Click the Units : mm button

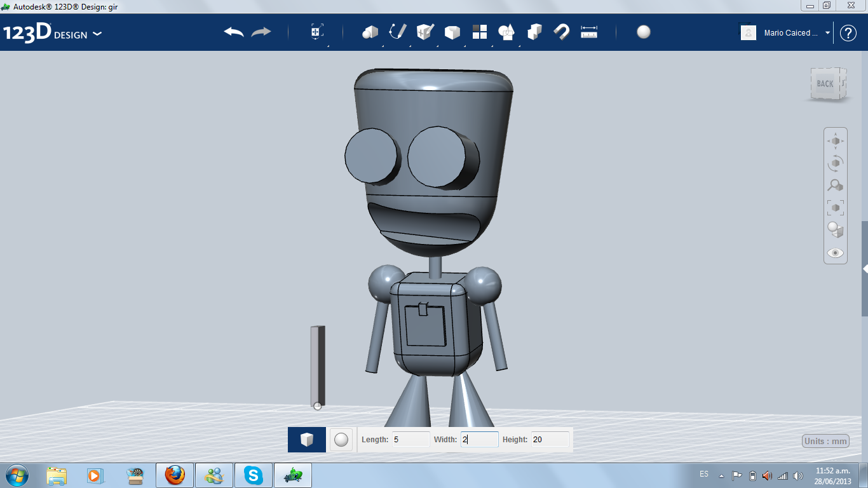pos(826,441)
